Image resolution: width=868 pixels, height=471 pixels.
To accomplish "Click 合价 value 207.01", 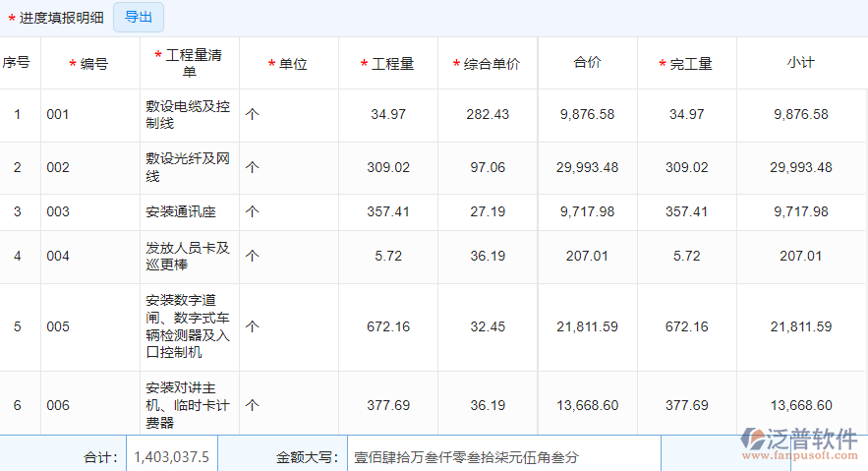I will point(587,256).
